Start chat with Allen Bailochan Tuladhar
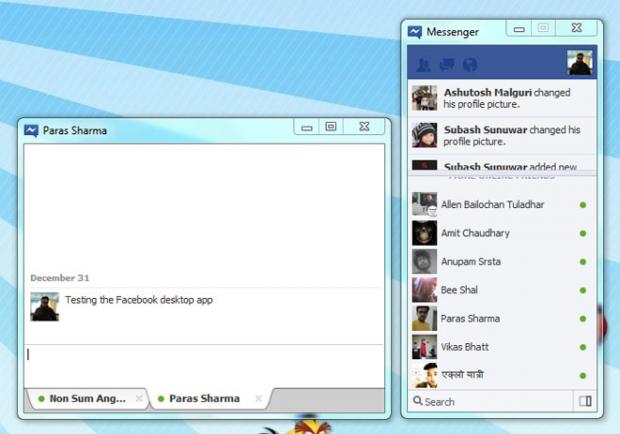 pyautogui.click(x=492, y=204)
